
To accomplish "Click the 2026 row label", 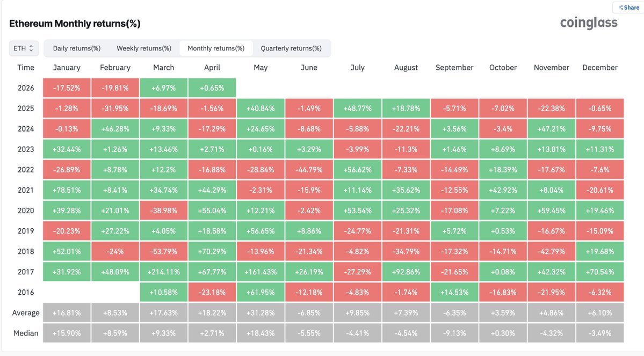I will click(x=25, y=88).
